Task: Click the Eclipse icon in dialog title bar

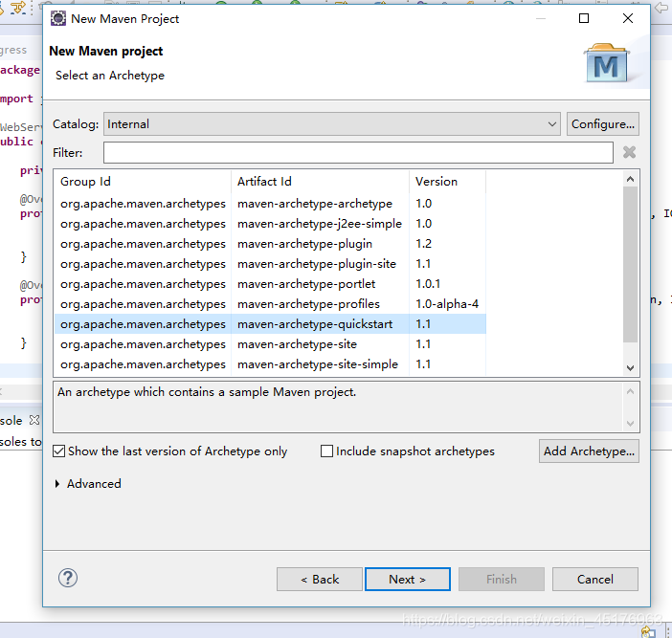Action: 58,19
